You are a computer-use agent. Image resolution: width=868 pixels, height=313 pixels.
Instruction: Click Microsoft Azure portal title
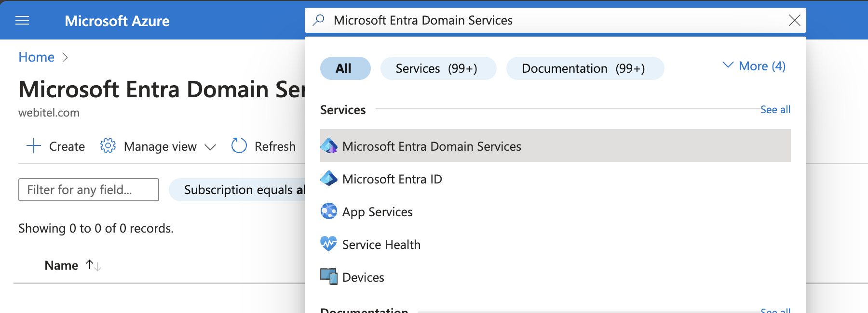pos(117,21)
